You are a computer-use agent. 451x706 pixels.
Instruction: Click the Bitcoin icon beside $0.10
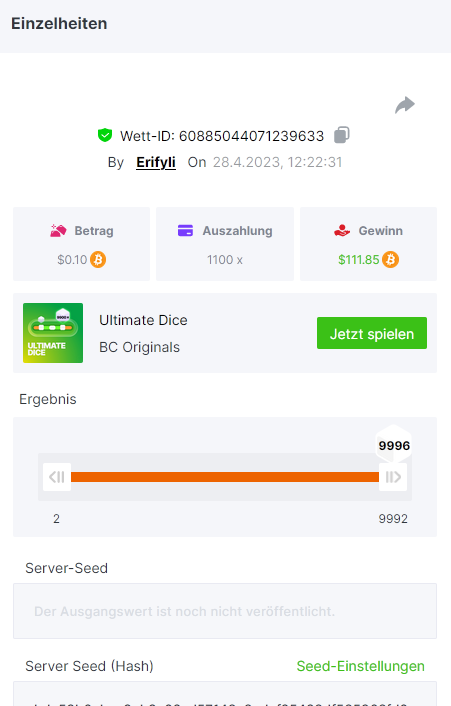tap(98, 260)
